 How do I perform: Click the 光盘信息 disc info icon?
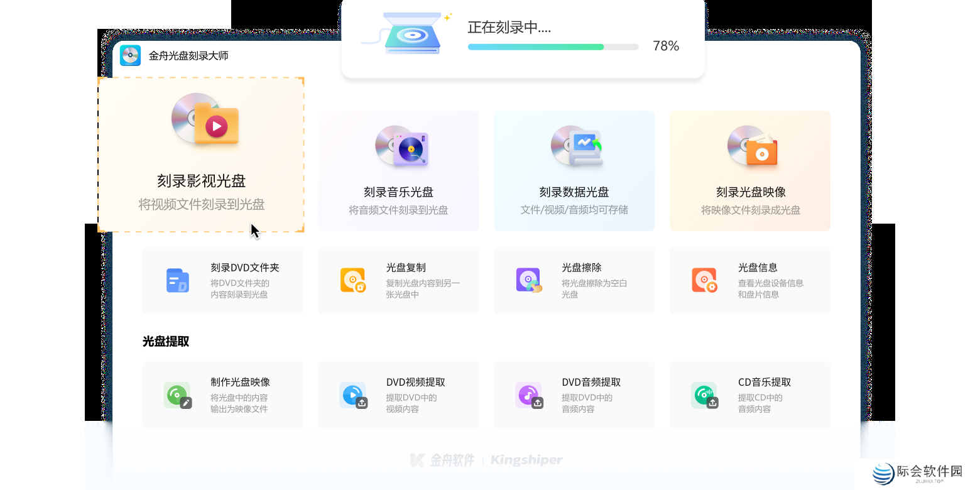coord(704,280)
